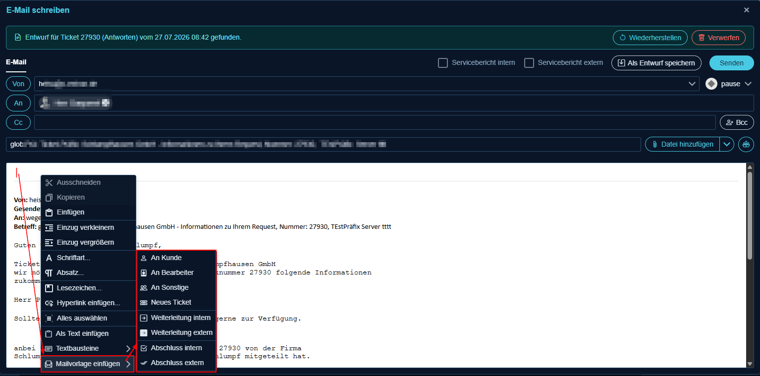Choose Einfügen from the context menu
The image size is (760, 376).
tap(88, 212)
